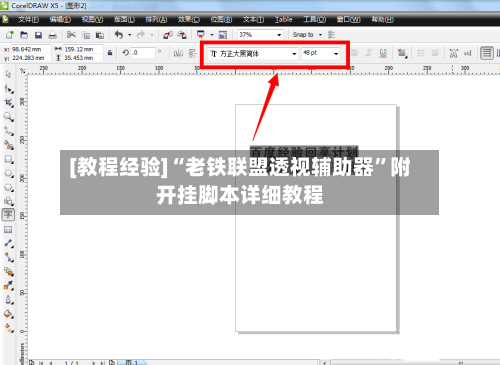Click the Export icon
This screenshot has height=365, width=500.
tap(182, 35)
